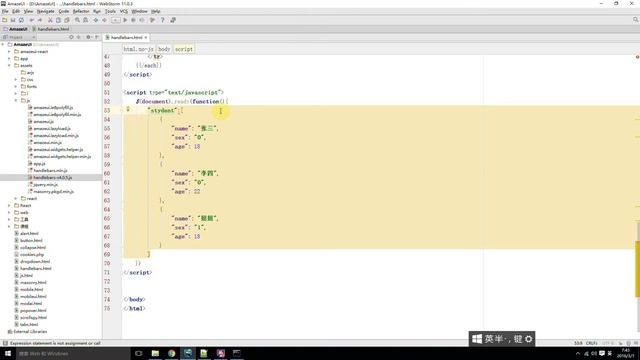Click the Windows Start button

tap(8, 353)
